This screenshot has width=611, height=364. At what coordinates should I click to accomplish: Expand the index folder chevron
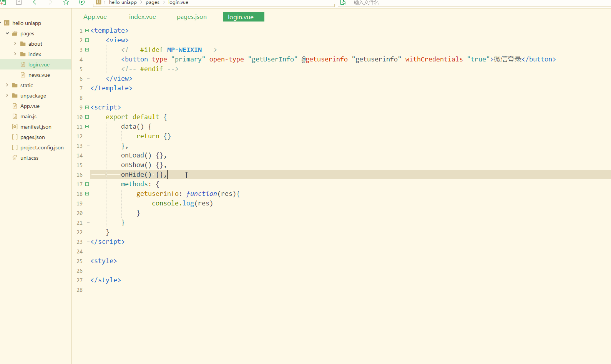[x=15, y=54]
